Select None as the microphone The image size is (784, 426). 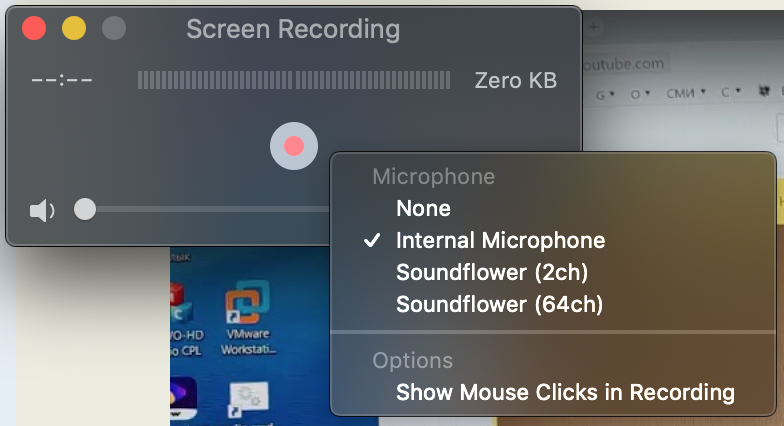pos(423,209)
